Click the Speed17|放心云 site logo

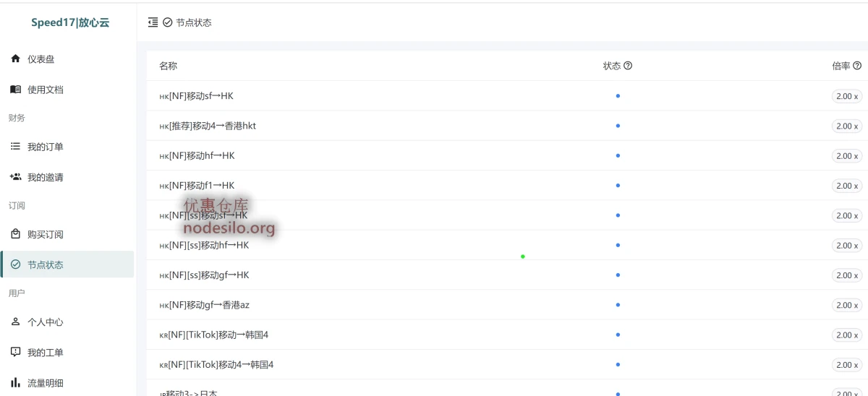point(70,22)
